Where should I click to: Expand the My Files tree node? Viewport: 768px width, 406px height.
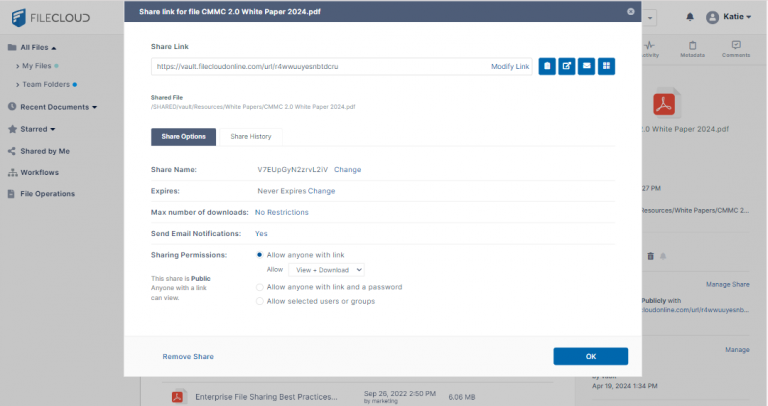[18, 66]
